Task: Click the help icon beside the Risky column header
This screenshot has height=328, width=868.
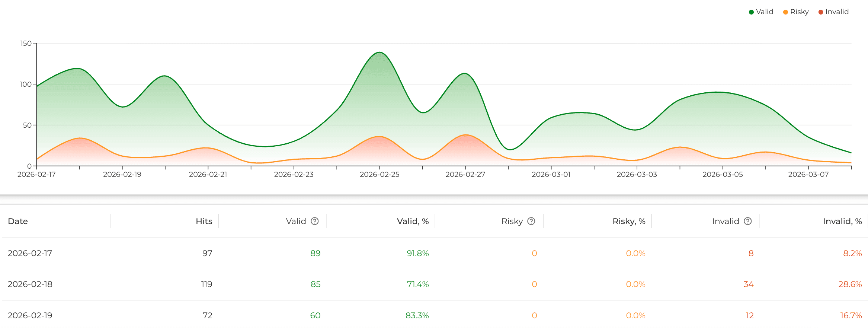Action: coord(531,221)
